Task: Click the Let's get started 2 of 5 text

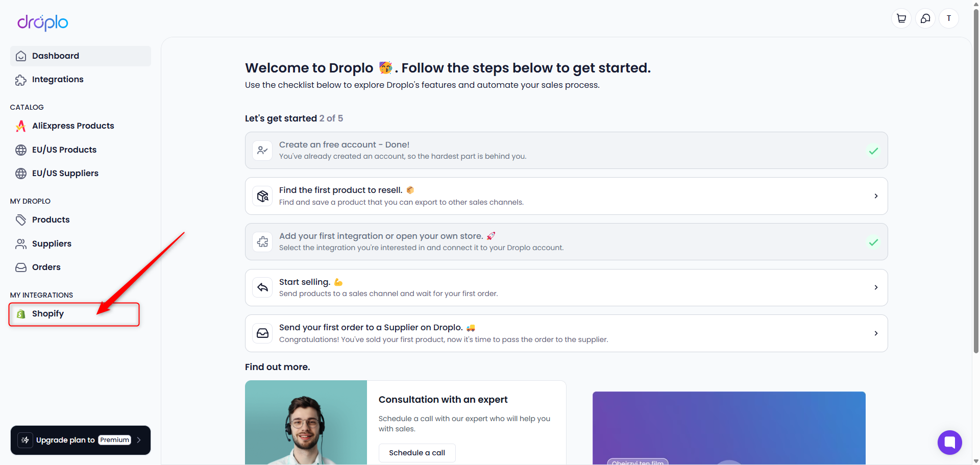Action: pos(294,118)
